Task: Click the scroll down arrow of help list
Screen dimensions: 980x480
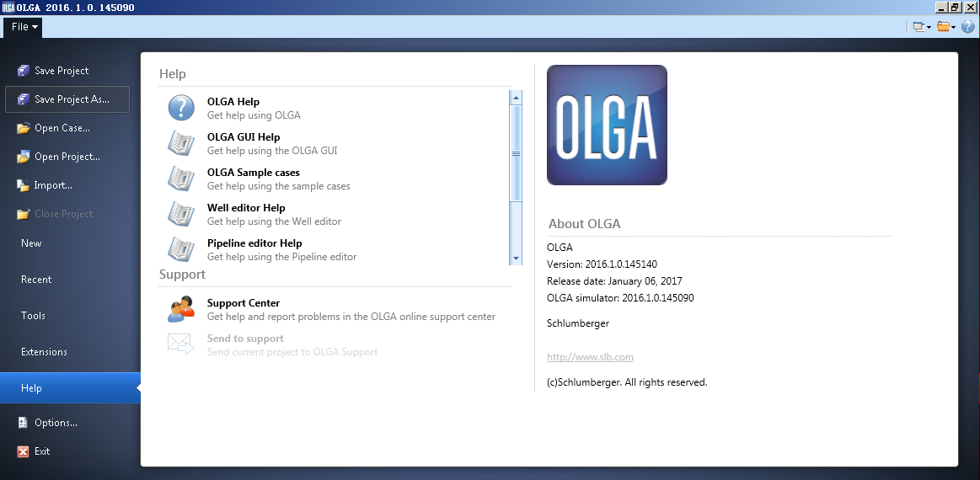Action: coord(517,259)
